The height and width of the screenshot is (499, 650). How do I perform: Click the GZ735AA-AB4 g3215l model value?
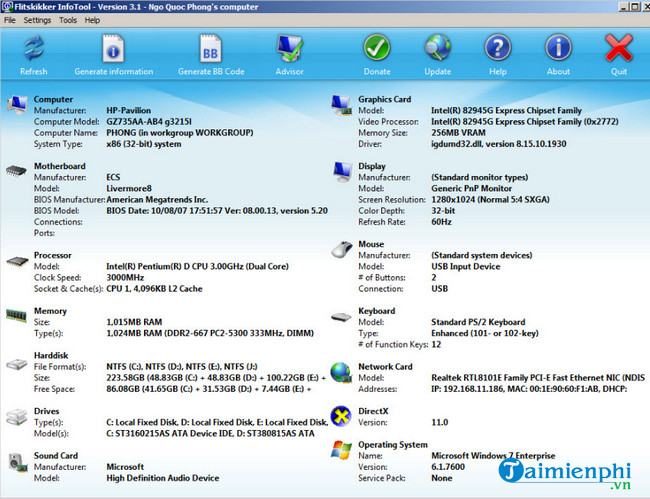(149, 122)
